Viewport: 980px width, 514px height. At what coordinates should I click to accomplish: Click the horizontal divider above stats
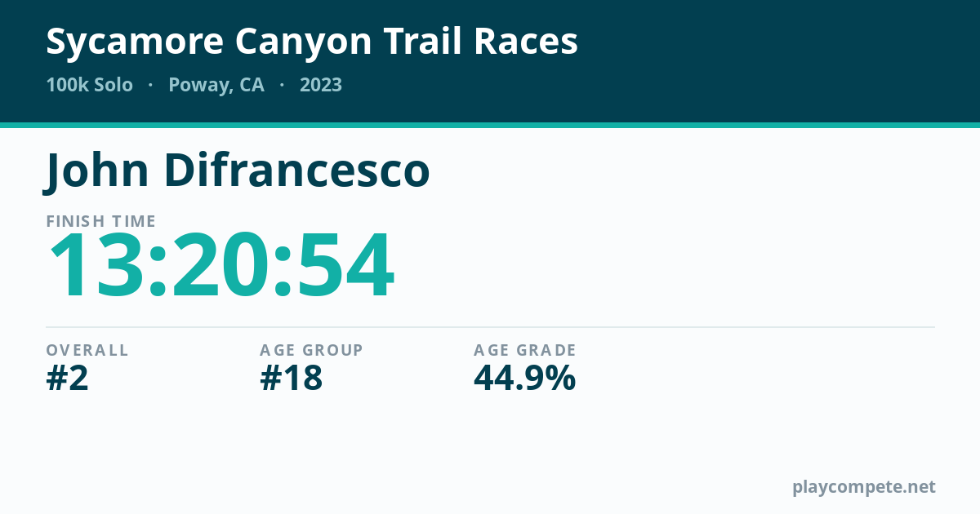(490, 327)
